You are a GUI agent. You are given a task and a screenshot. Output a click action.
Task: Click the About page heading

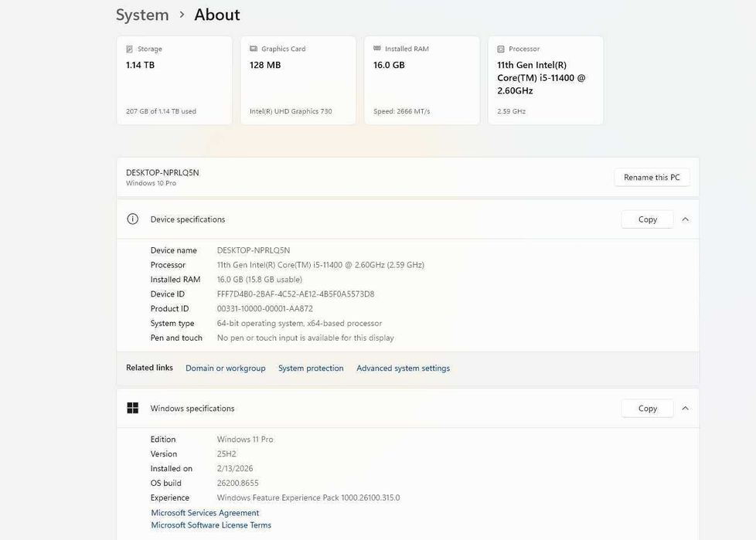coord(217,15)
